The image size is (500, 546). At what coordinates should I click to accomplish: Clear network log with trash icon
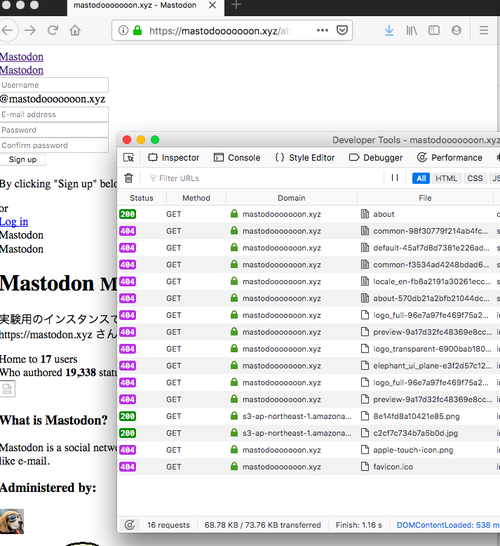click(x=128, y=178)
